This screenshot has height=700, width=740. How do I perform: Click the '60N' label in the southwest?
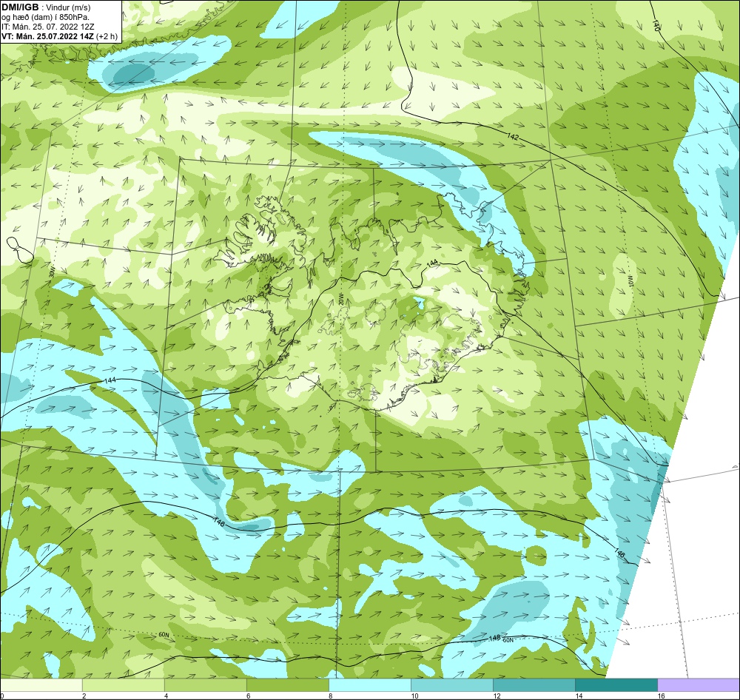164,635
